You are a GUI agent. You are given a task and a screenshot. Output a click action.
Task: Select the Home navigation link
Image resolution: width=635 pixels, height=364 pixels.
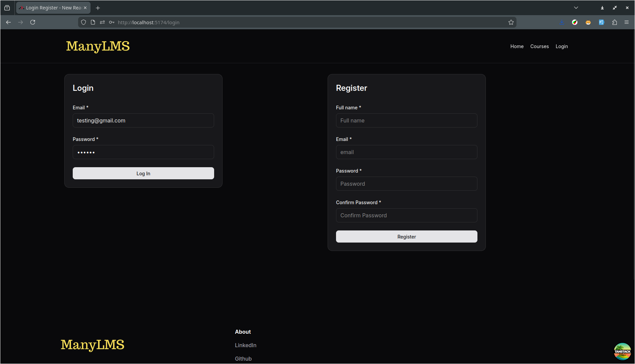click(517, 46)
